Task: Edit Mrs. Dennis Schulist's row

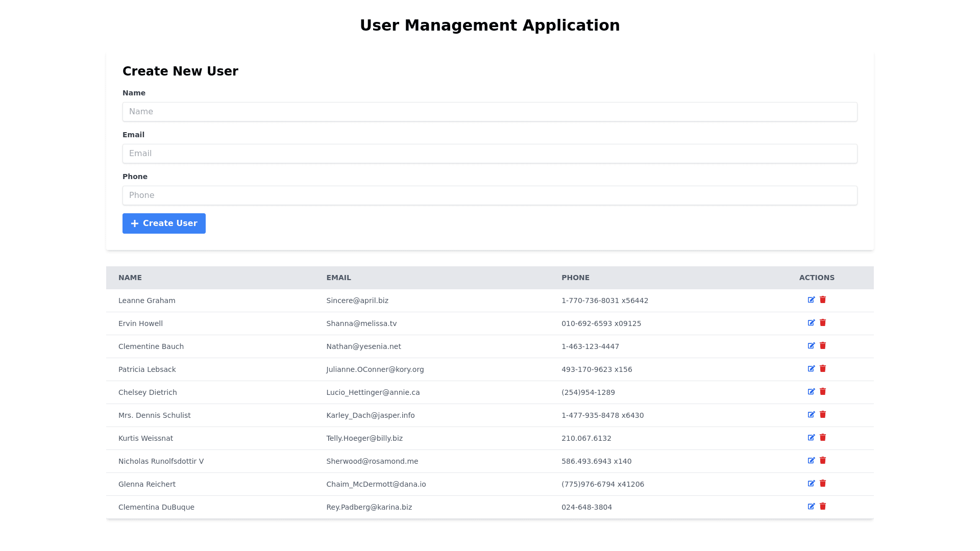Action: pyautogui.click(x=811, y=415)
